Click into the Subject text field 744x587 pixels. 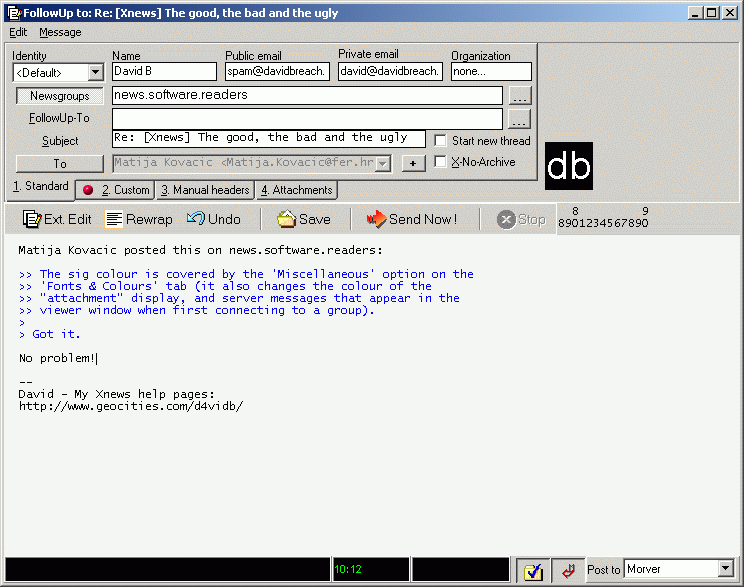pos(268,138)
